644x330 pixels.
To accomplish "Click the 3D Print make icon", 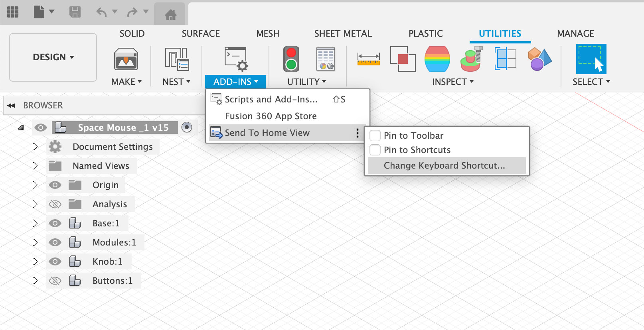I will [126, 59].
